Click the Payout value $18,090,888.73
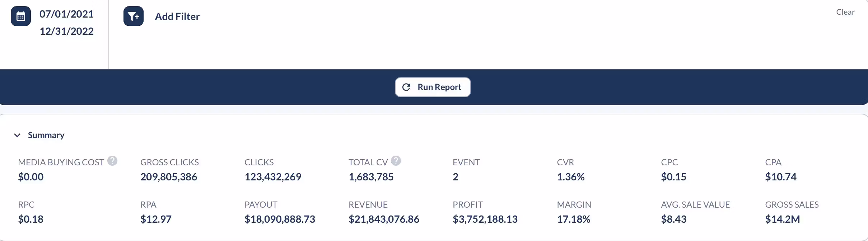Viewport: 868px width, 241px height. tap(280, 219)
